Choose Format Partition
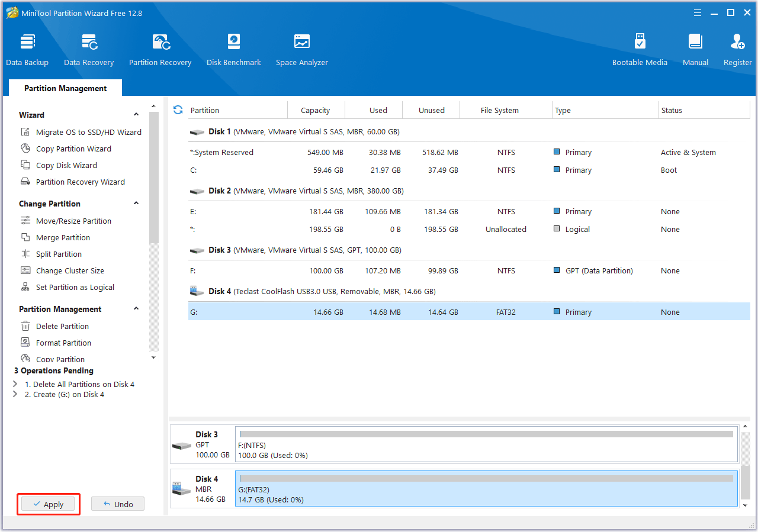The width and height of the screenshot is (758, 532). pyautogui.click(x=56, y=343)
